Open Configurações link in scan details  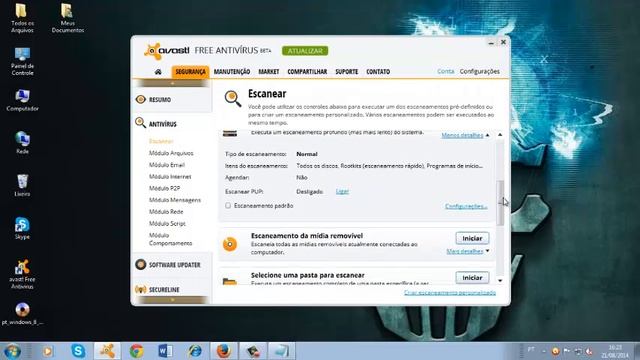coord(466,206)
